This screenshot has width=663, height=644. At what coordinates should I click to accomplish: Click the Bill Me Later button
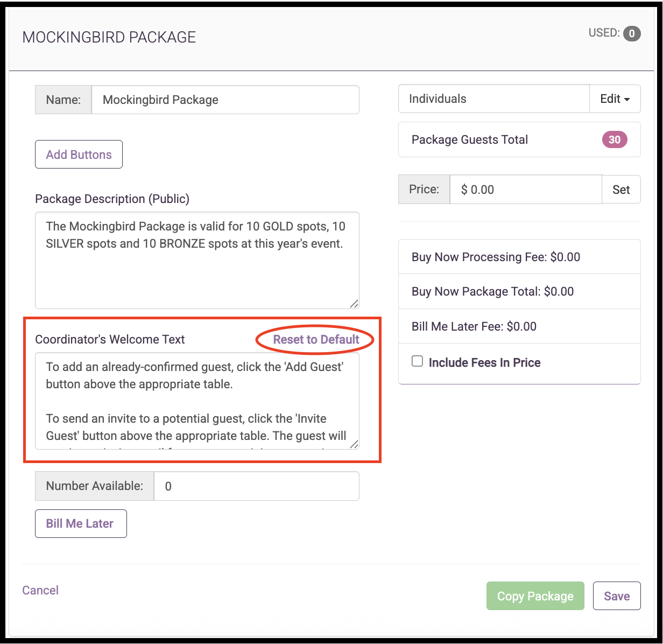click(81, 523)
